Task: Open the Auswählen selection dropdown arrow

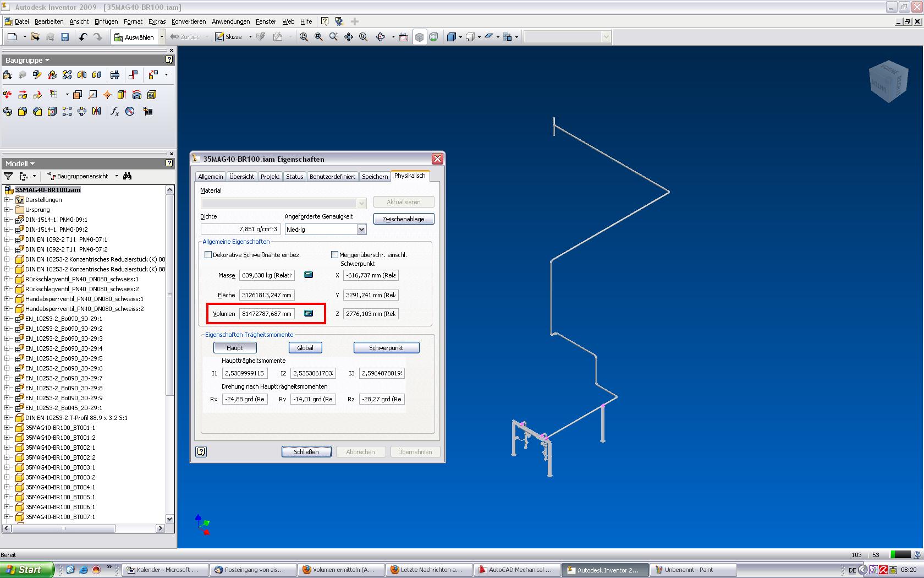Action: coord(162,37)
